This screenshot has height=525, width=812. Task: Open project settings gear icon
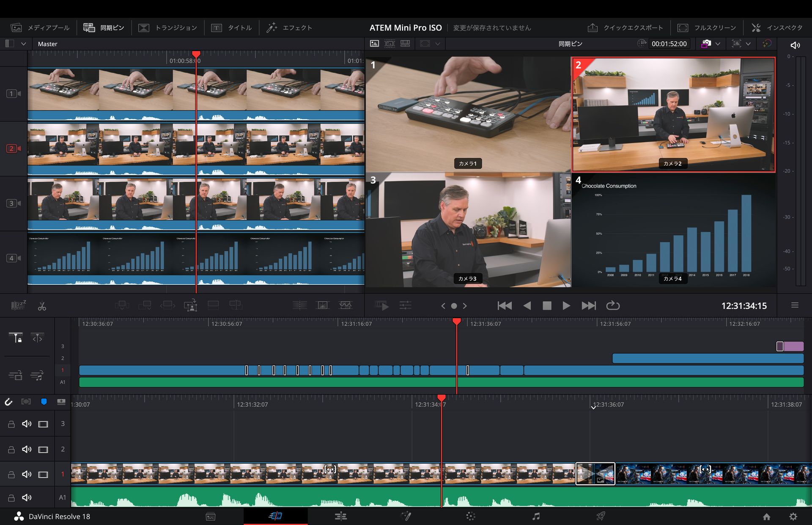coord(793,516)
